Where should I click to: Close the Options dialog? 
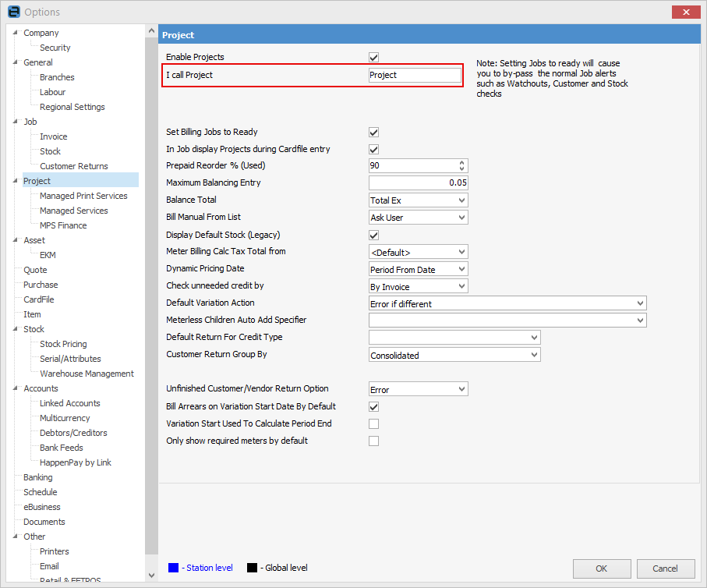pos(686,12)
